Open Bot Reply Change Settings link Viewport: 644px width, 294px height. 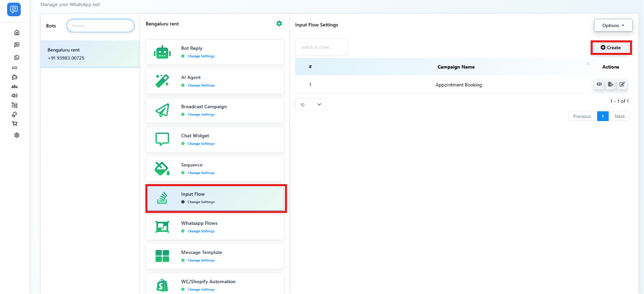[201, 56]
